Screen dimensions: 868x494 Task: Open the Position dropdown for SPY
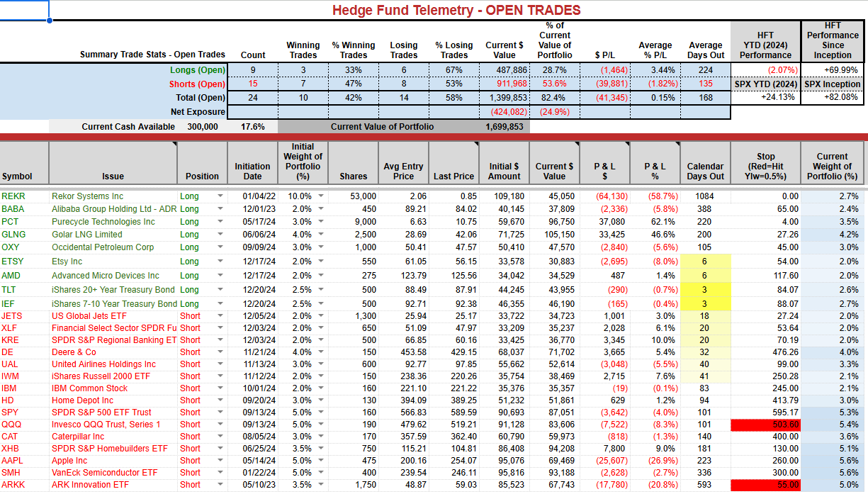pyautogui.click(x=220, y=412)
